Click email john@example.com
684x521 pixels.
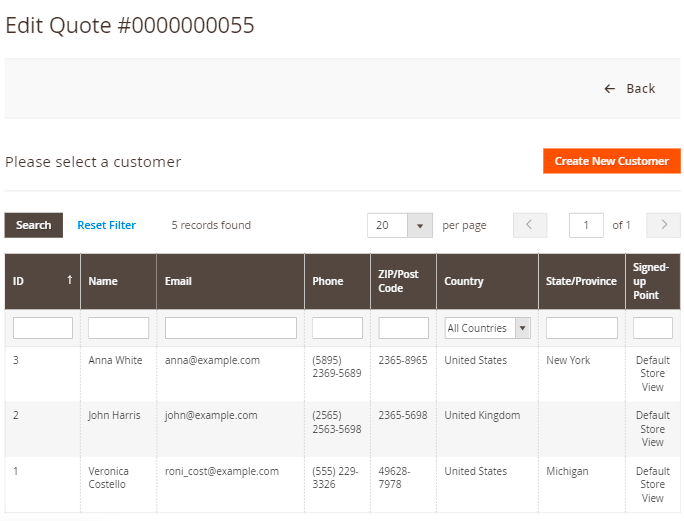coord(211,415)
